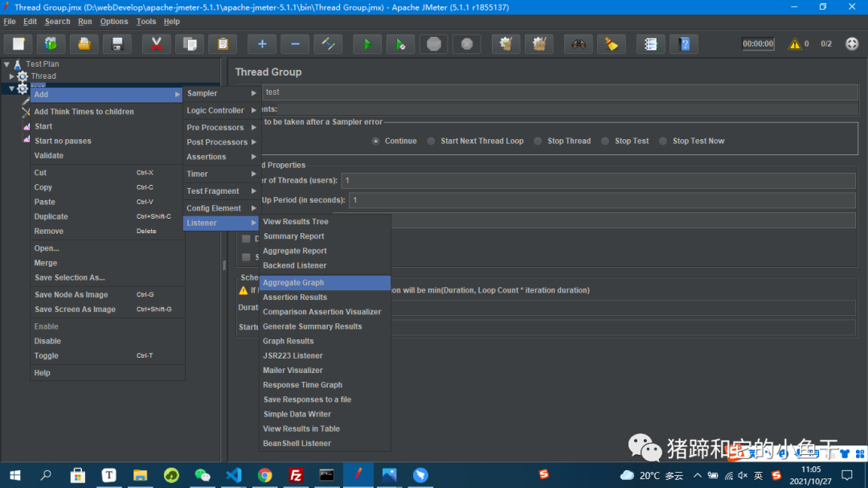Select the Stop Test radio button
Image resolution: width=868 pixels, height=488 pixels.
click(606, 141)
